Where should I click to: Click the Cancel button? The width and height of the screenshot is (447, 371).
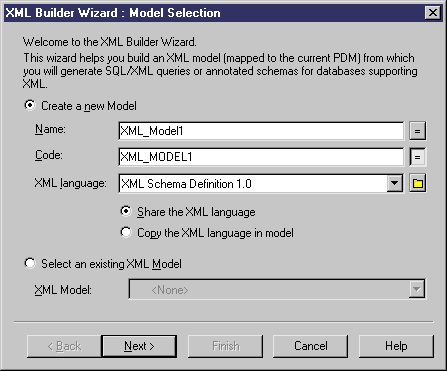coord(310,346)
